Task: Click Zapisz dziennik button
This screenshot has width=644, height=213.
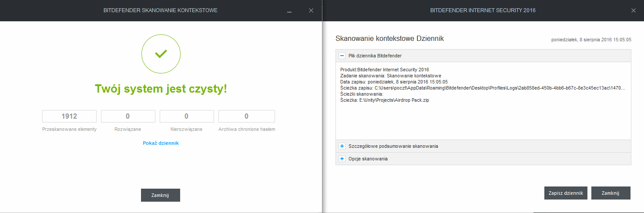Action: point(566,193)
